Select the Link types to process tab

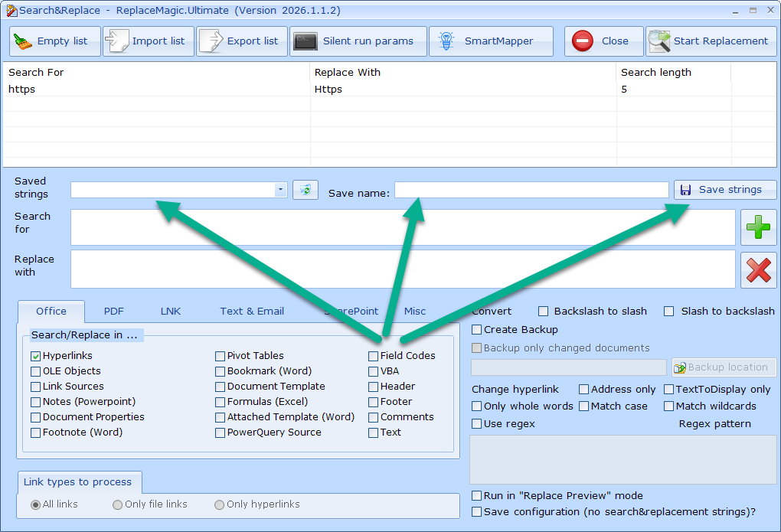click(79, 482)
